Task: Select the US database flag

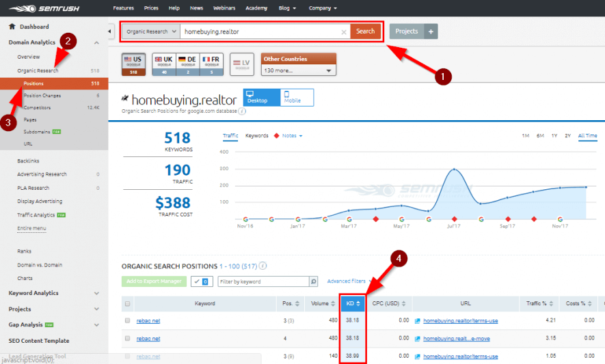Action: (x=133, y=64)
